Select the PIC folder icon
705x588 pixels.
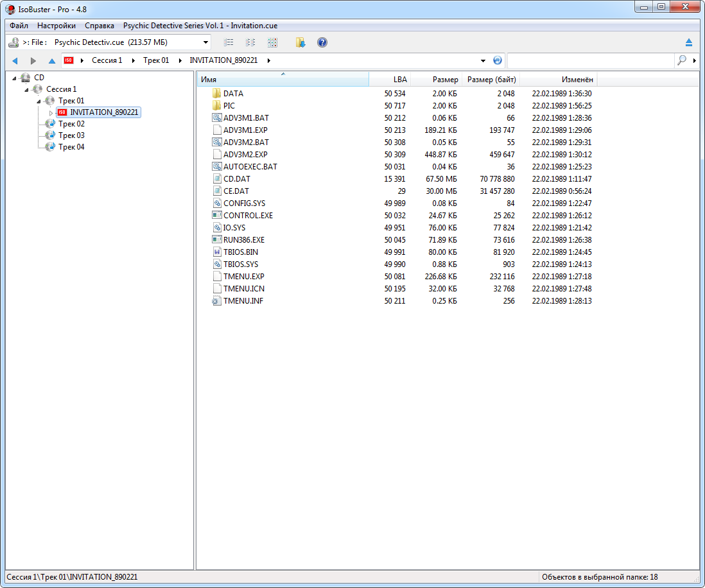pos(217,105)
